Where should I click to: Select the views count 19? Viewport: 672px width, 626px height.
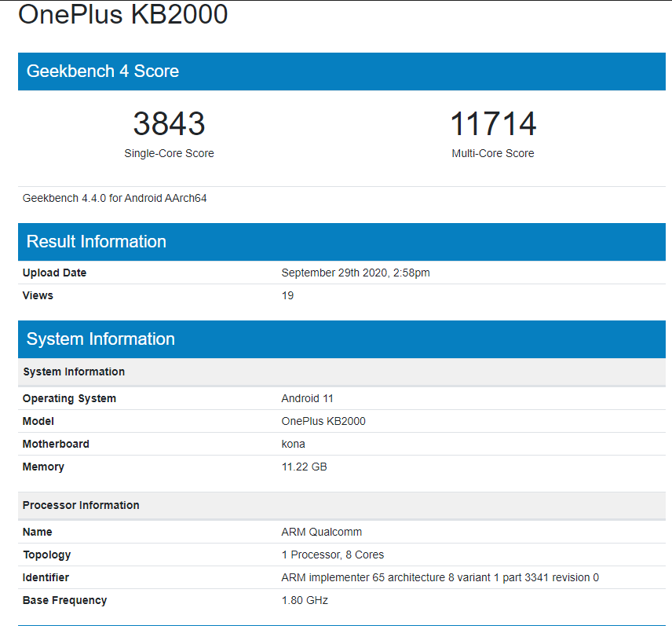click(x=287, y=295)
